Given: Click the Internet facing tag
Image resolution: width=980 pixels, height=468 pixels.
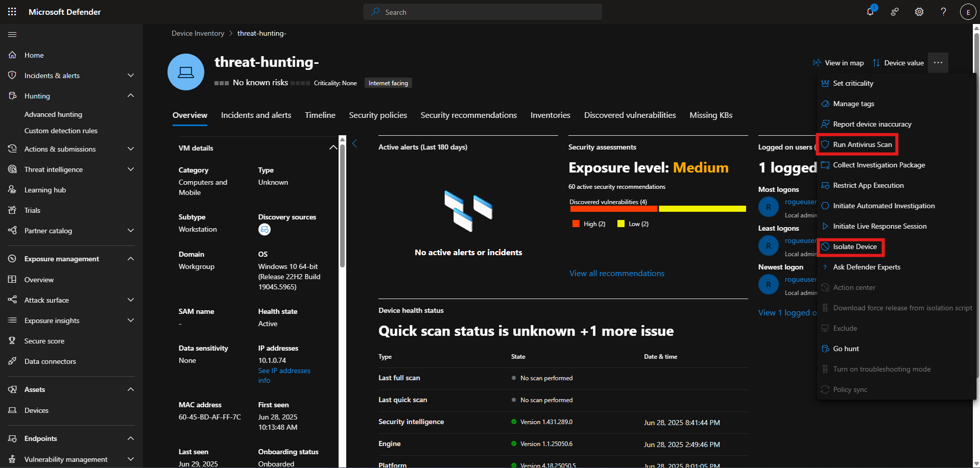Looking at the screenshot, I should pyautogui.click(x=388, y=83).
